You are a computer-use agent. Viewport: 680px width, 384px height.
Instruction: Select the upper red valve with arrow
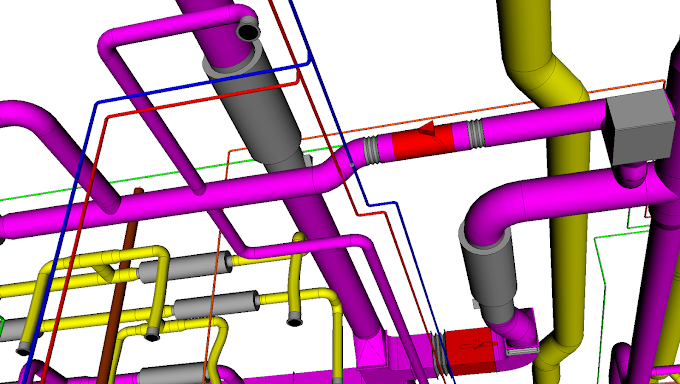[423, 139]
